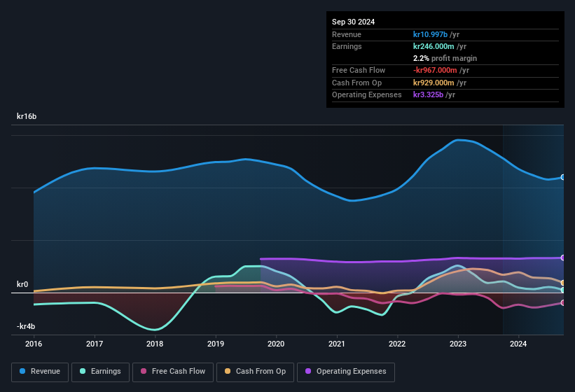575x392 pixels.
Task: Click the Earnings line end marker
Action: (563, 290)
